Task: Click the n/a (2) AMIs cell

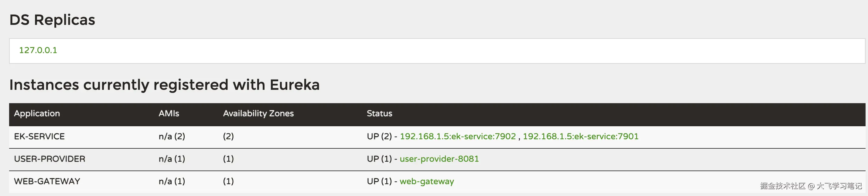Action: coord(172,137)
